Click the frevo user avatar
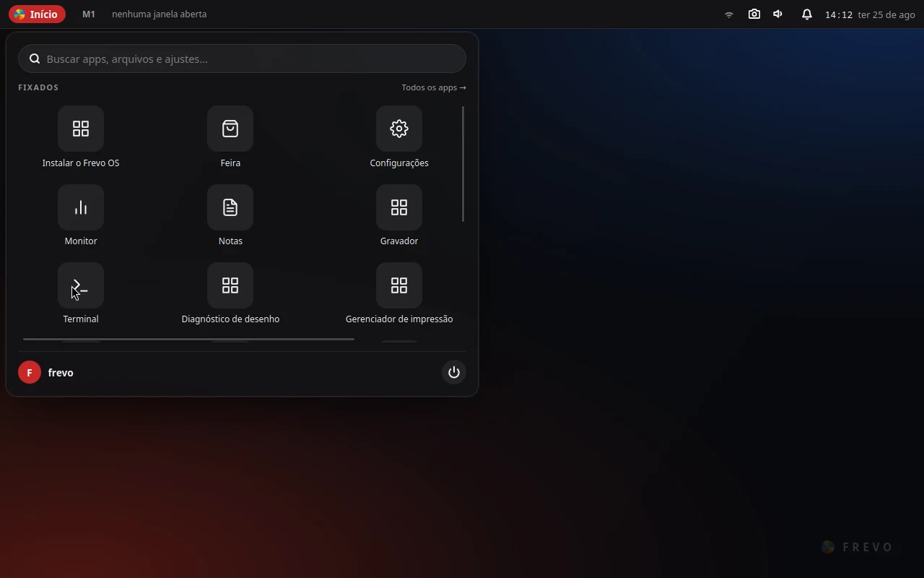The image size is (924, 578). 30,373
